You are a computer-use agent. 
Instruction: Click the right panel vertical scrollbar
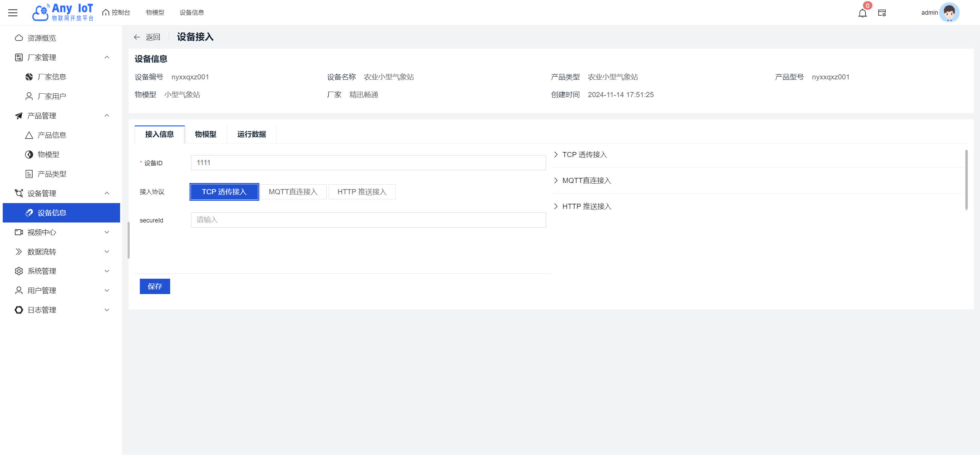(x=966, y=180)
